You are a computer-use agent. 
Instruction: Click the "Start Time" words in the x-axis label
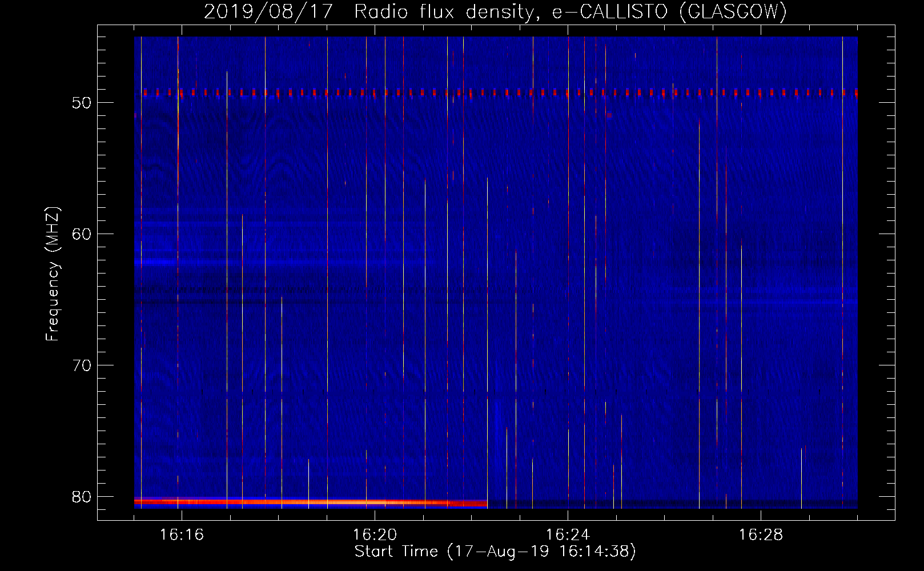[396, 552]
